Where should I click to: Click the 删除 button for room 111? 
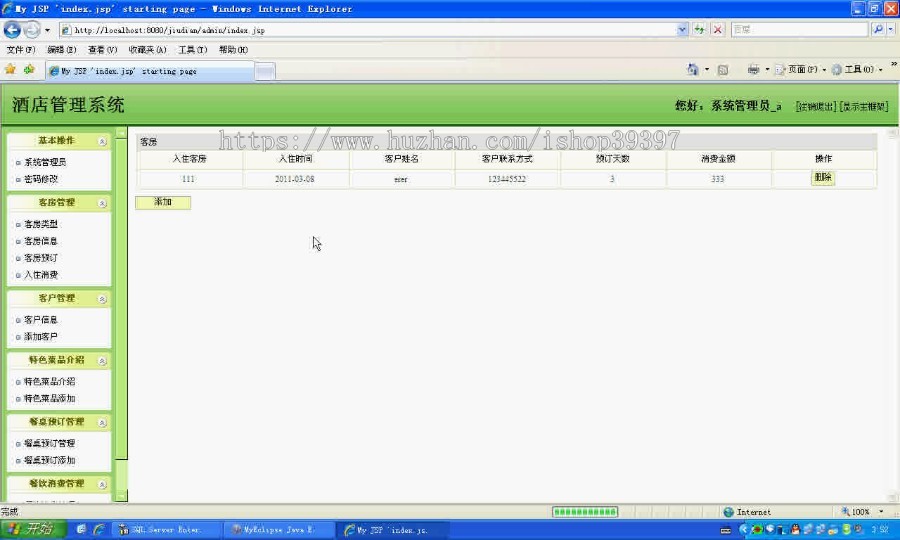[823, 178]
